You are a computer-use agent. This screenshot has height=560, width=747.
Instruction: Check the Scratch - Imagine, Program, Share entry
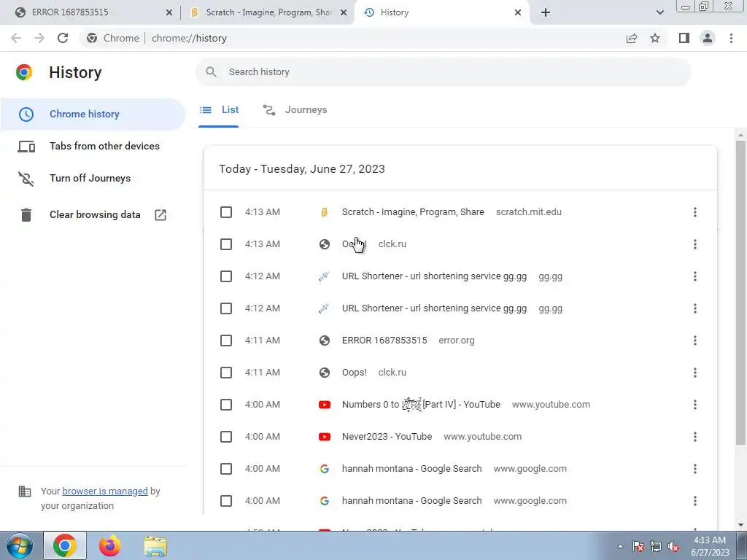tap(226, 212)
